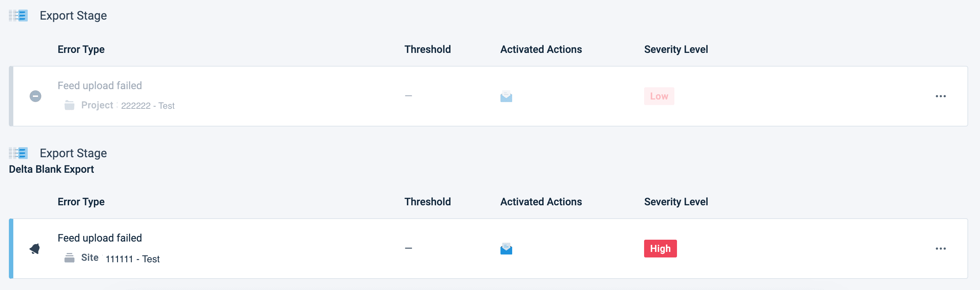Open more options for Site 111111 rule
The width and height of the screenshot is (980, 290).
(940, 249)
